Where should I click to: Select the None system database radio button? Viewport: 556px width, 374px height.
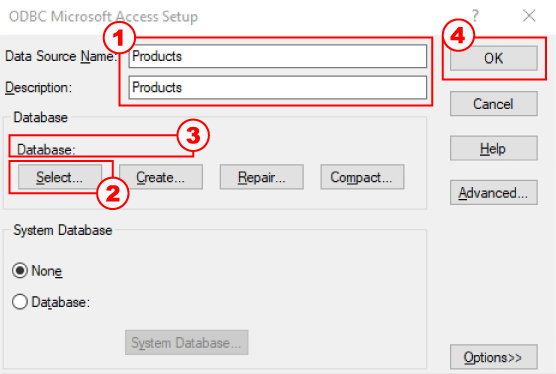[x=20, y=271]
